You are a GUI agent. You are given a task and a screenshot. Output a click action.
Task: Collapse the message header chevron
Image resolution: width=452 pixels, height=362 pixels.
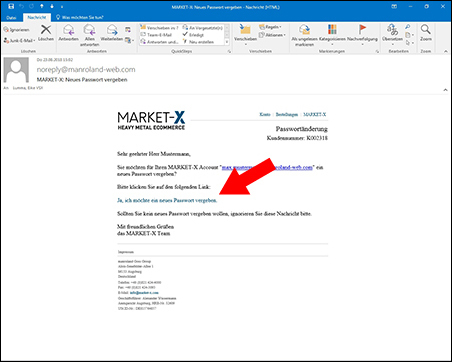pyautogui.click(x=445, y=90)
